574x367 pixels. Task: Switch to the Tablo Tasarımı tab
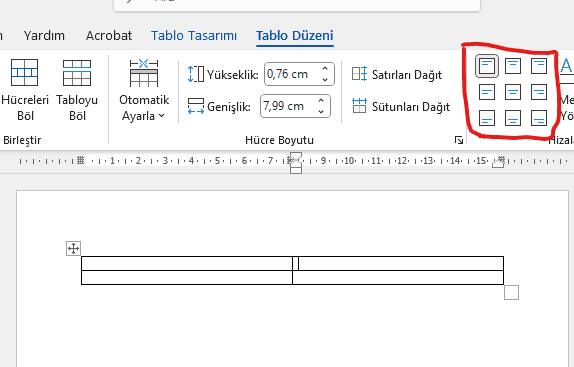tap(194, 35)
